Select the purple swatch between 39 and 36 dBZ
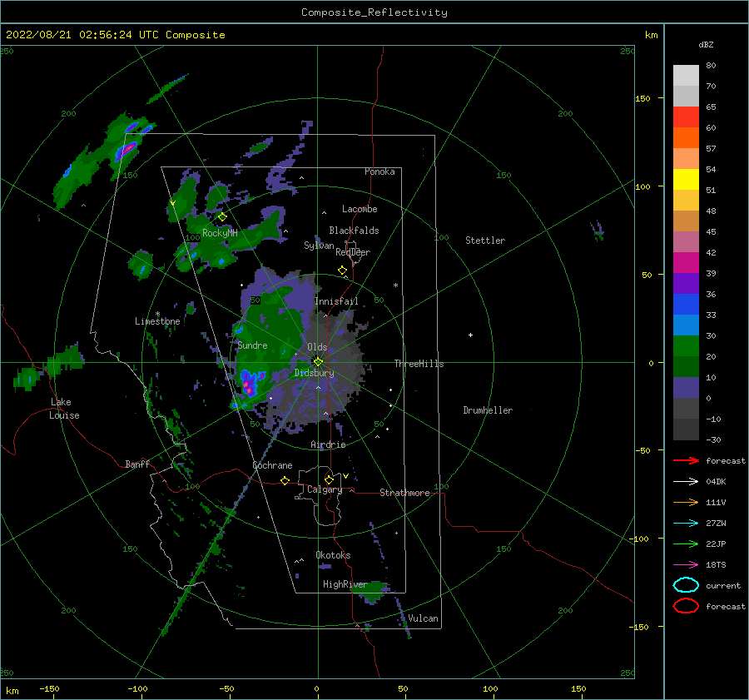This screenshot has height=700, width=749. [x=686, y=284]
